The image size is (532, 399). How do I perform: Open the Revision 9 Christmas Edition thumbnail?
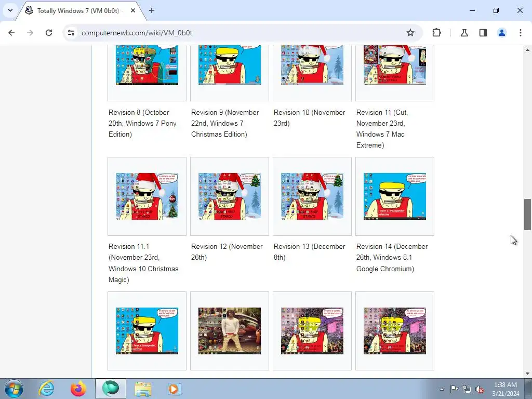point(229,65)
